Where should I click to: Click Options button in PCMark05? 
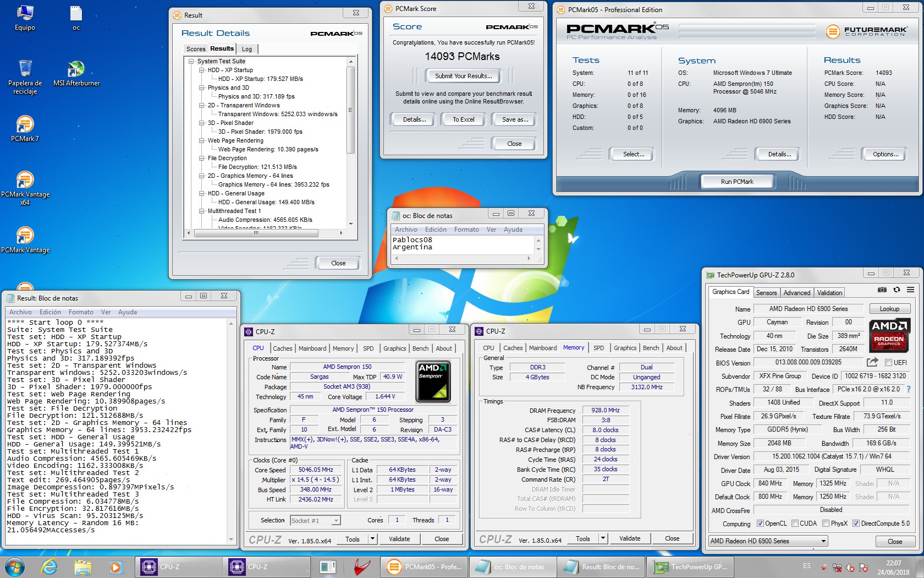886,154
